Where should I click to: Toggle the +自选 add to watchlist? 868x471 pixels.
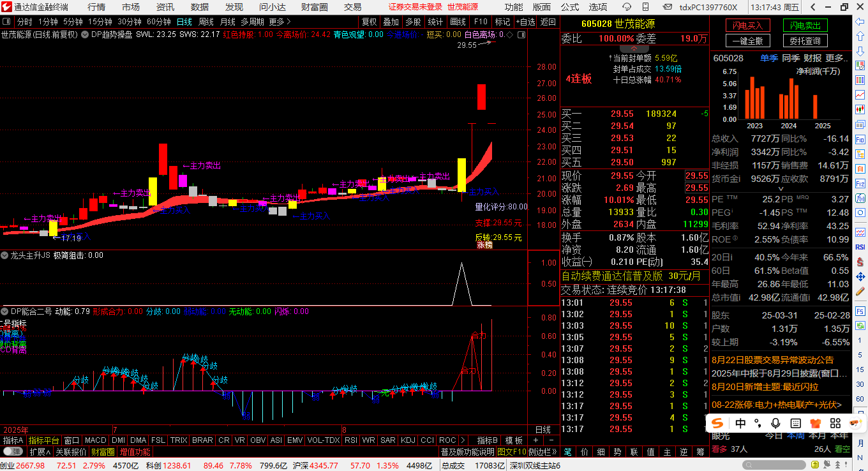525,22
